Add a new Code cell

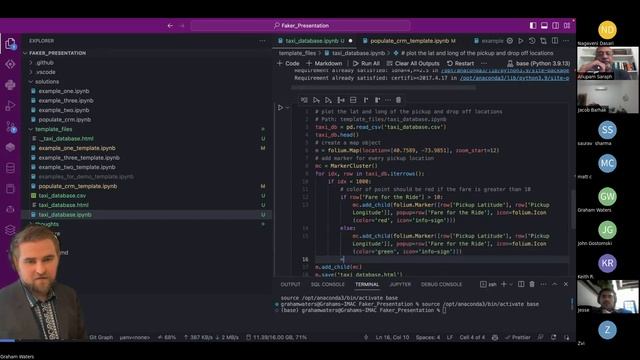288,63
